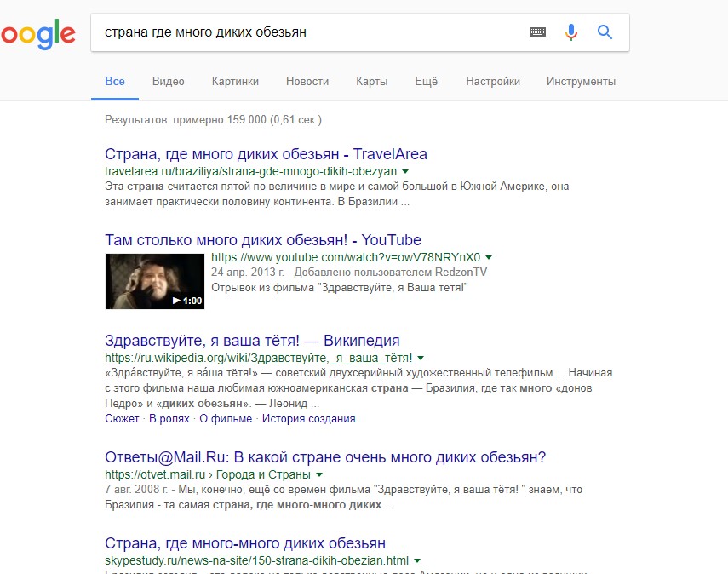This screenshot has width=728, height=574.
Task: Switch to the Видео tab
Action: coord(168,81)
